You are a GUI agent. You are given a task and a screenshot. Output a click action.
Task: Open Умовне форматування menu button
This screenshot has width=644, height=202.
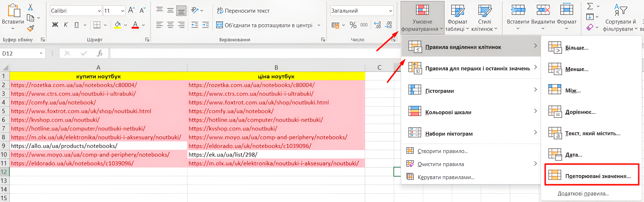422,18
